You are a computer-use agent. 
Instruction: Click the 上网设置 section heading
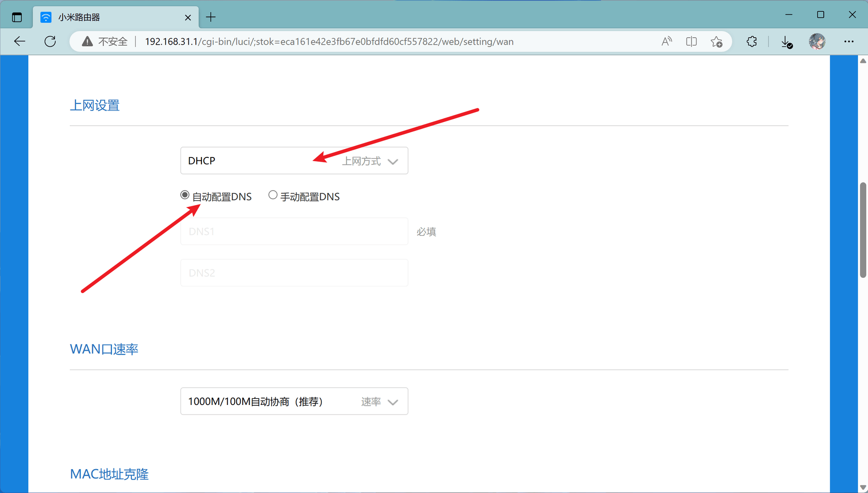(95, 105)
